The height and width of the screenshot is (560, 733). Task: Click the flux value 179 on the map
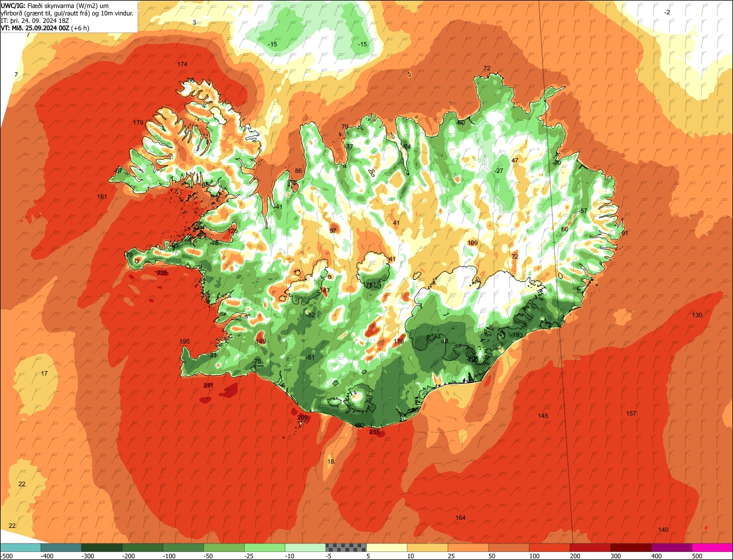tap(138, 123)
